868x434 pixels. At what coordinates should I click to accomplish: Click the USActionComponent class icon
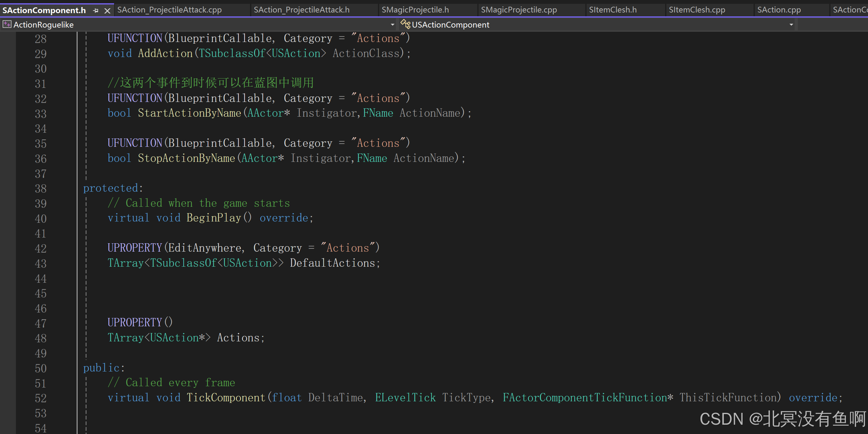(x=405, y=24)
